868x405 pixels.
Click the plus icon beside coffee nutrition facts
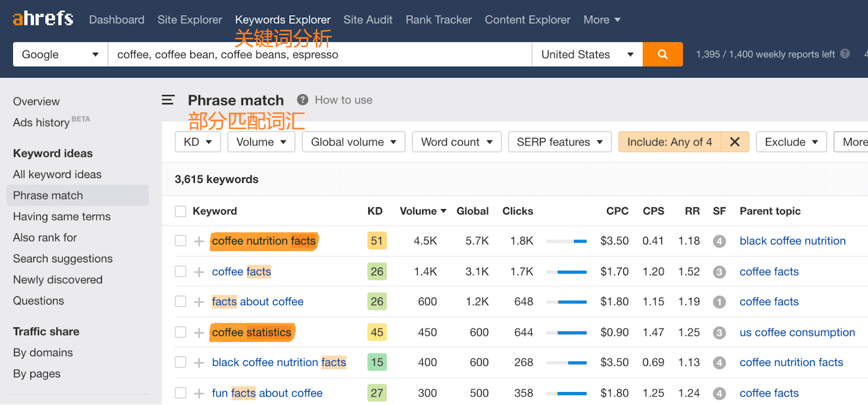coord(199,241)
